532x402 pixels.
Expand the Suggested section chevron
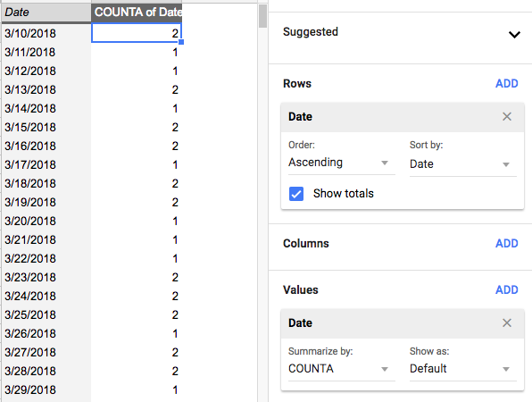click(514, 35)
